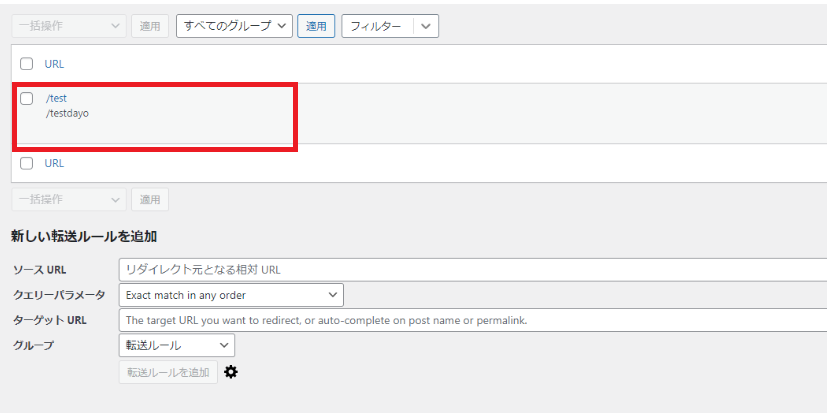Click the クエリーパラメータ label
828x413 pixels.
click(x=59, y=295)
